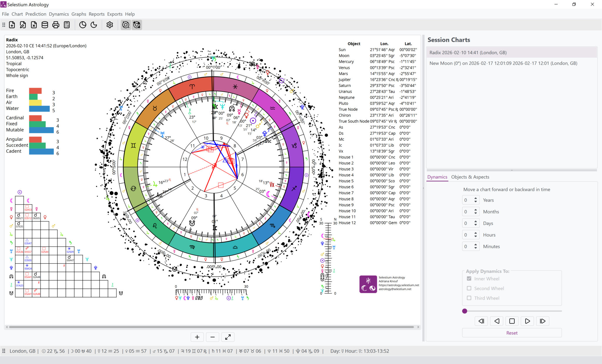The height and width of the screenshot is (364, 602).
Task: Open the Prediction menu
Action: [x=36, y=14]
